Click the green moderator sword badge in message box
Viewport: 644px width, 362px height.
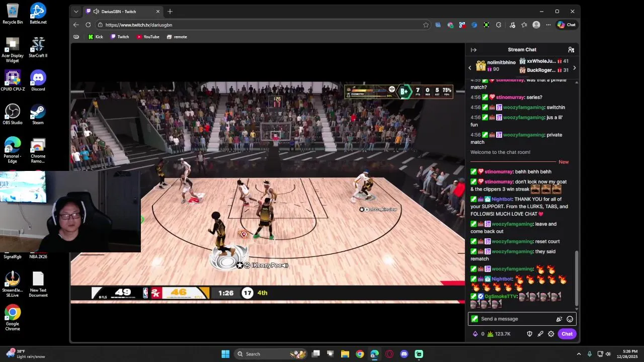tap(474, 319)
